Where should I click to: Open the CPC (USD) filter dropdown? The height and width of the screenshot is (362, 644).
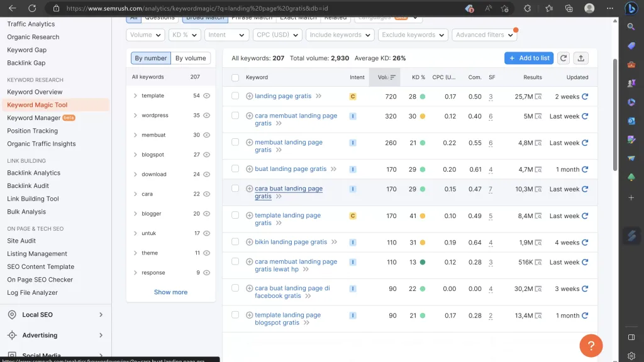pyautogui.click(x=277, y=35)
